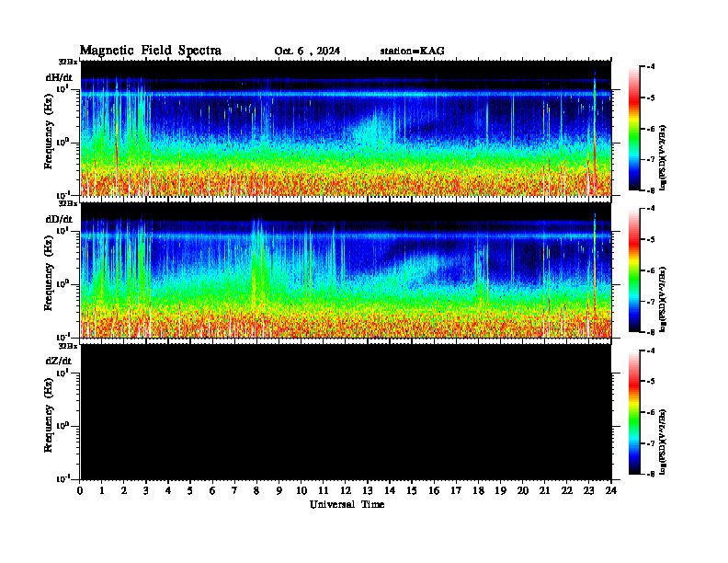The height and width of the screenshot is (563, 728).
Task: Click the black dZ/dt spectrogram plot
Action: point(346,412)
